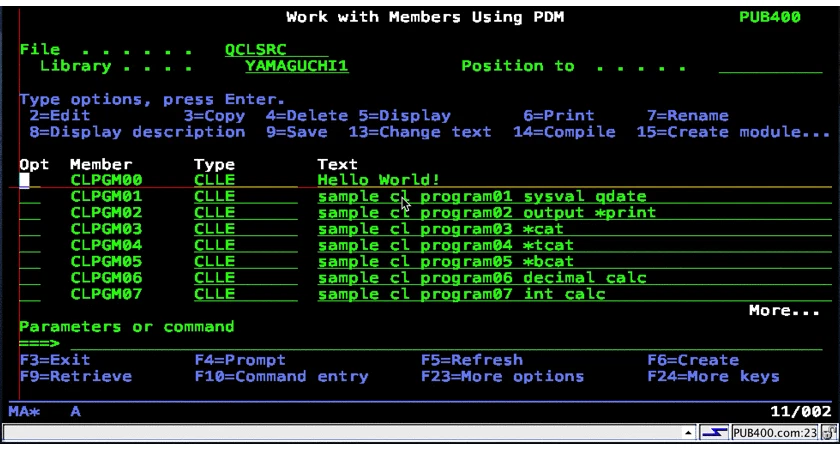Image resolution: width=840 pixels, height=450 pixels.
Task: Click the 6=Print option label
Action: coord(559,116)
